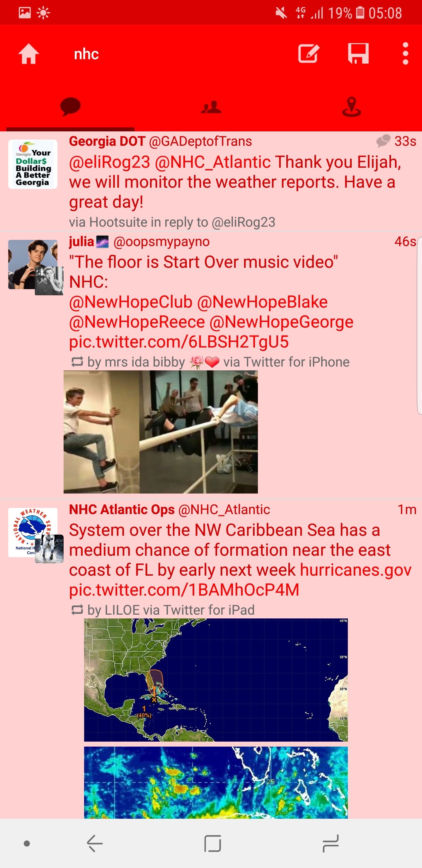Image resolution: width=422 pixels, height=868 pixels.
Task: Open the compose tweet icon
Action: (309, 54)
